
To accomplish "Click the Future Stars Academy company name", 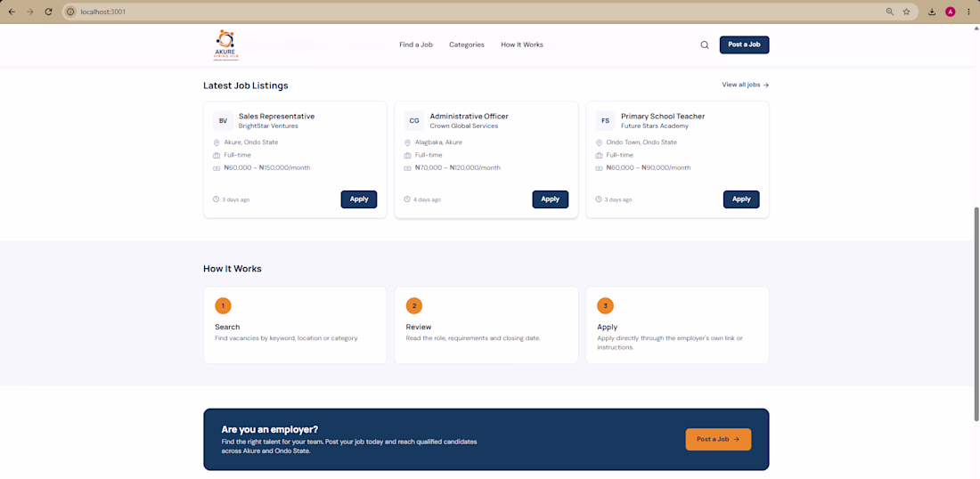I will coord(655,126).
